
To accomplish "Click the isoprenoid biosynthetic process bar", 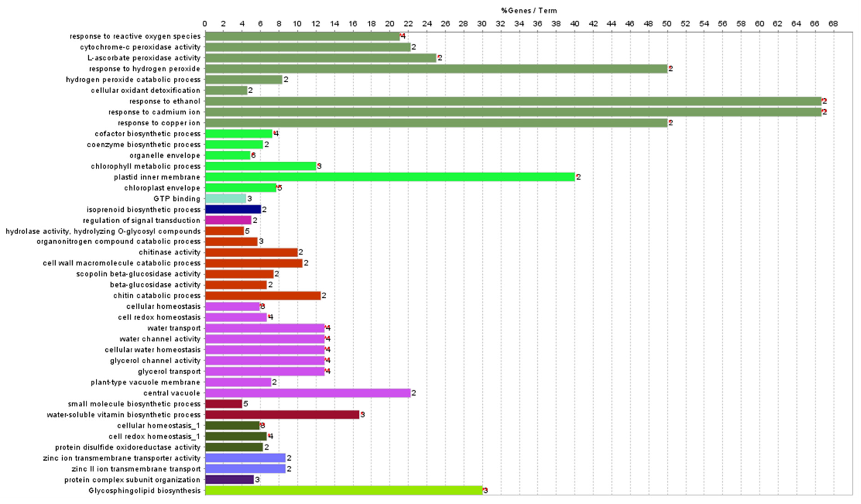I will click(233, 209).
